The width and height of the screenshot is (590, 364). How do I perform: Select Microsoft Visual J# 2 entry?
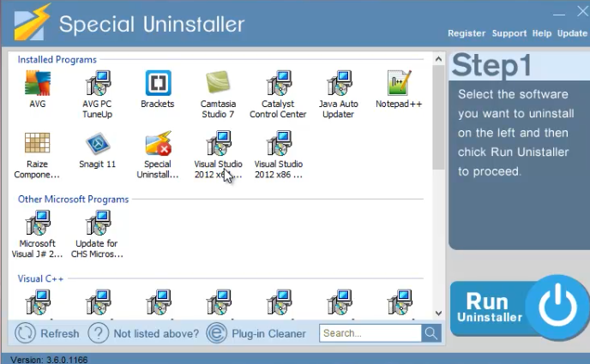pos(37,234)
